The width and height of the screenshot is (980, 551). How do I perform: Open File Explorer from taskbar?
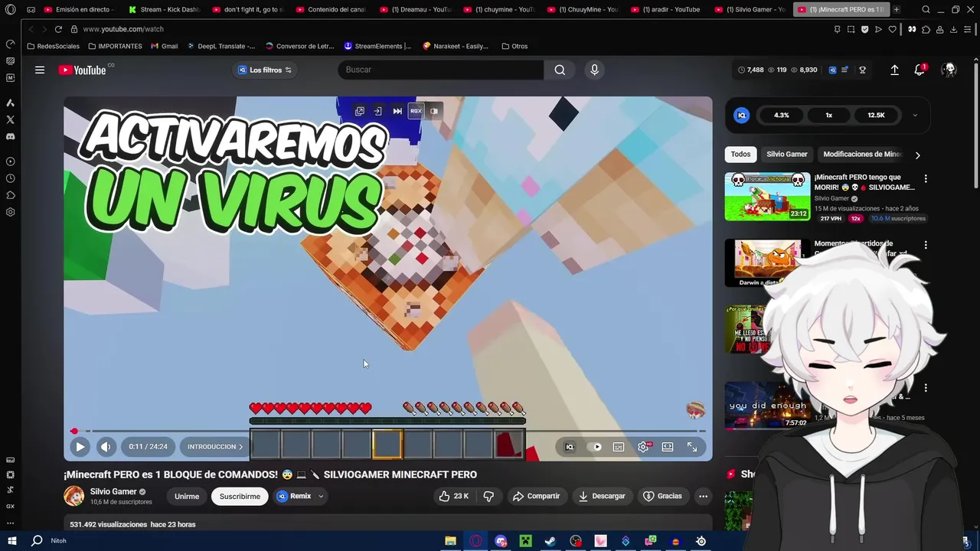tap(451, 541)
